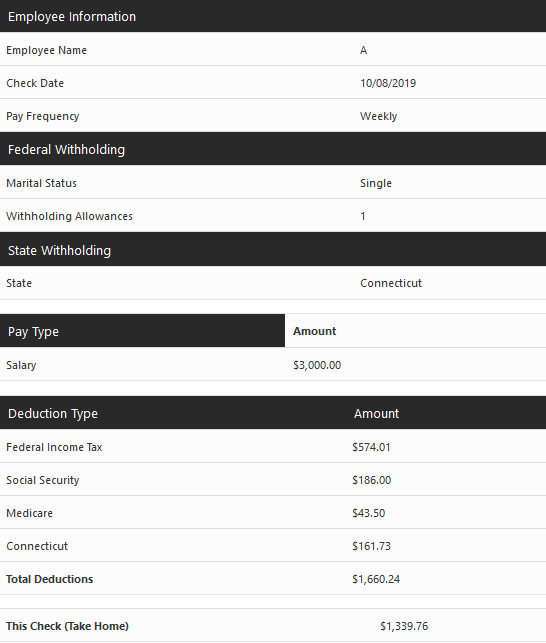Select the Check Date label
The image size is (546, 643).
(35, 83)
